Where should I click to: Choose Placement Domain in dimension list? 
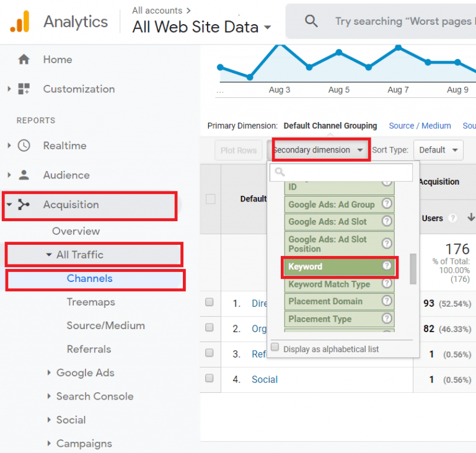click(325, 301)
